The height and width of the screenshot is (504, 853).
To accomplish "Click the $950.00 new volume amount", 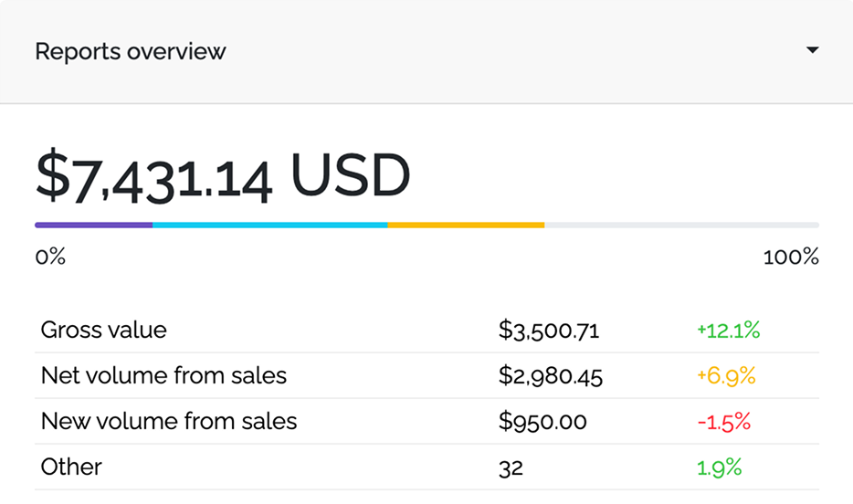I will [x=542, y=422].
